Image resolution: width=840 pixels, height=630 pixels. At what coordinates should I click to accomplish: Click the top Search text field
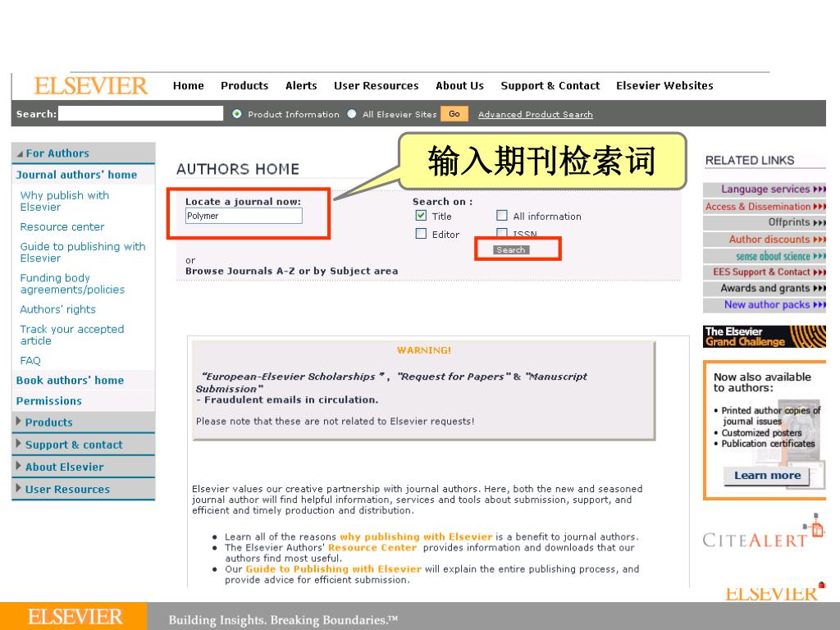coord(140,113)
